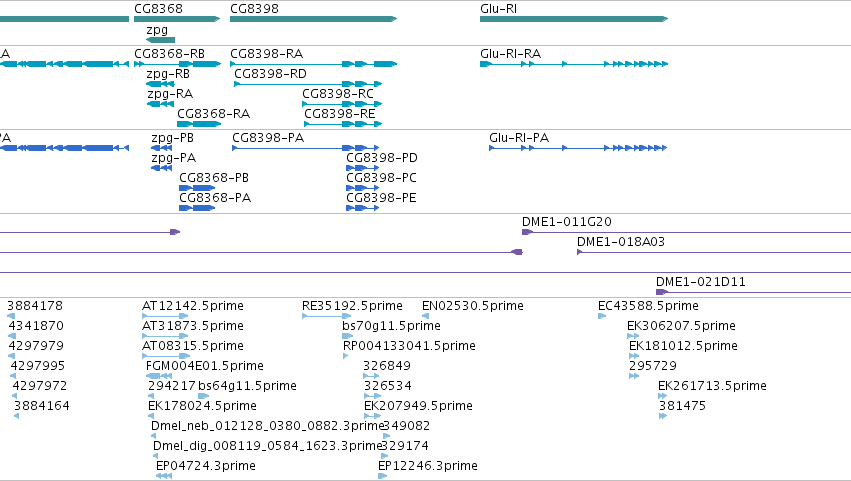851x481 pixels.
Task: Click the Glu-RI-PA protein label
Action: coord(519,138)
